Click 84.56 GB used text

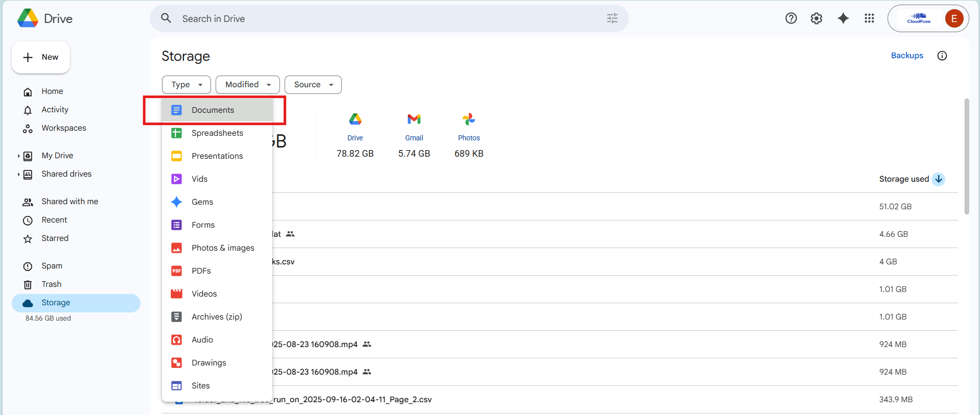tap(48, 318)
